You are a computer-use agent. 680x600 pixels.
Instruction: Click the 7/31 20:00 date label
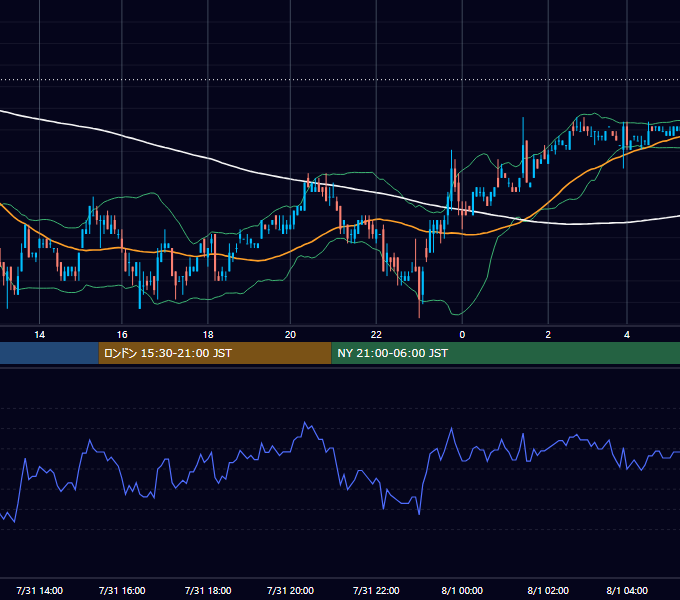pyautogui.click(x=290, y=590)
